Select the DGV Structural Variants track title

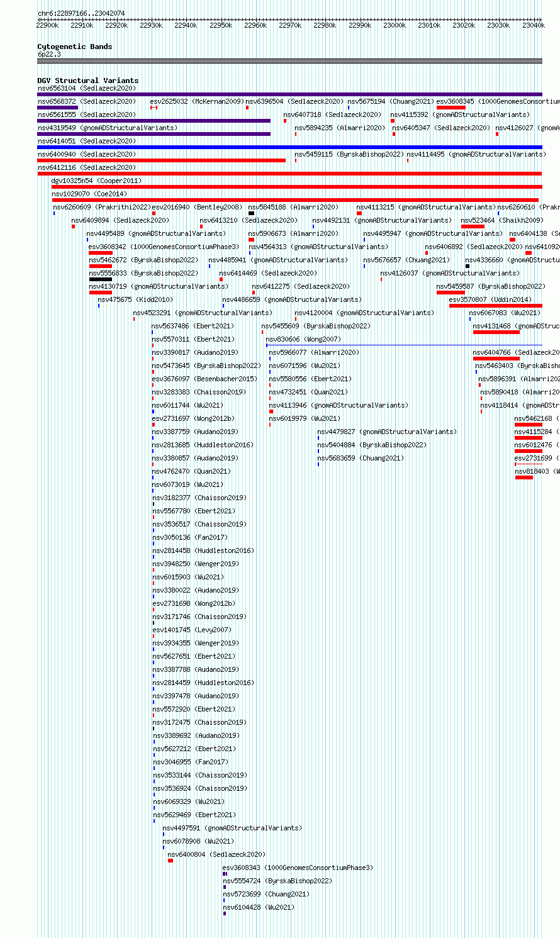click(x=88, y=81)
